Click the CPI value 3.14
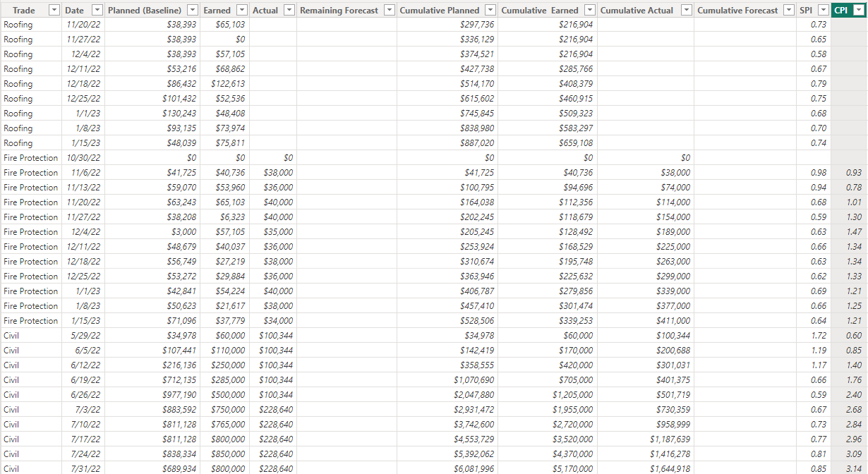 [x=854, y=469]
